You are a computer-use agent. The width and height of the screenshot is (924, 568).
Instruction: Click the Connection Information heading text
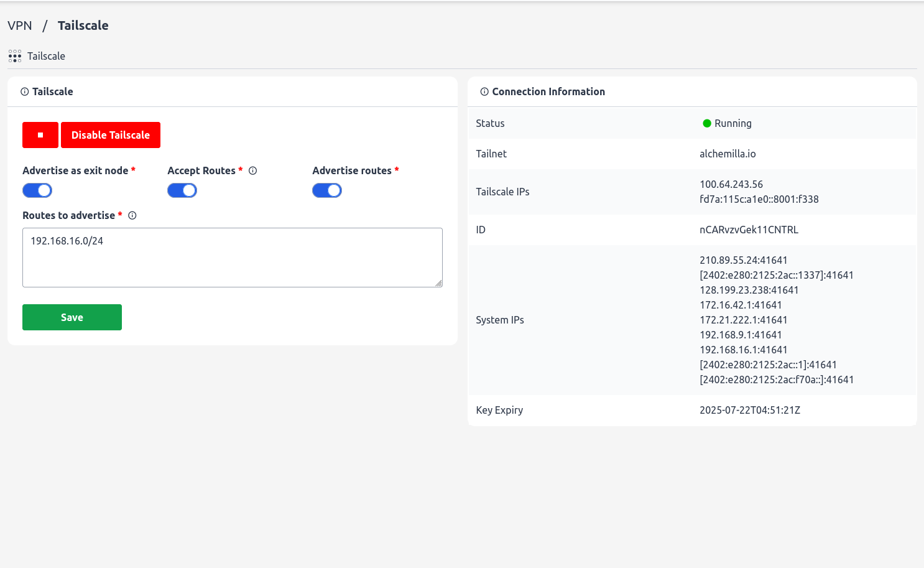click(x=548, y=91)
